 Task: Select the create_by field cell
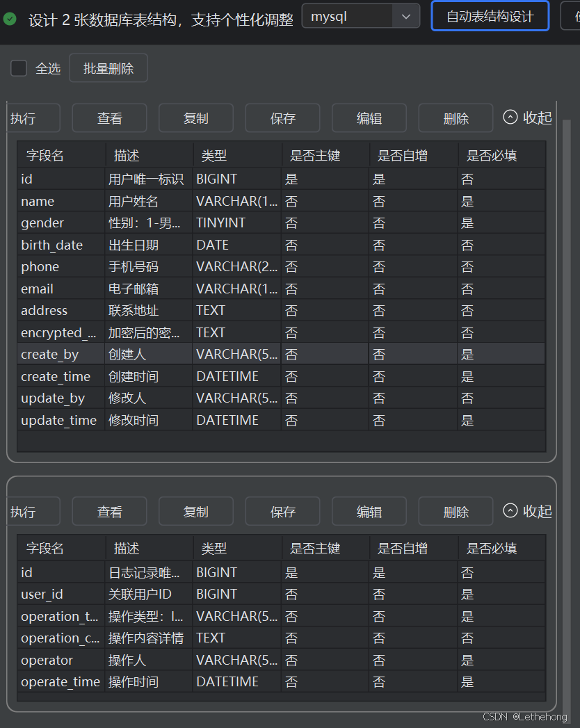(x=61, y=354)
